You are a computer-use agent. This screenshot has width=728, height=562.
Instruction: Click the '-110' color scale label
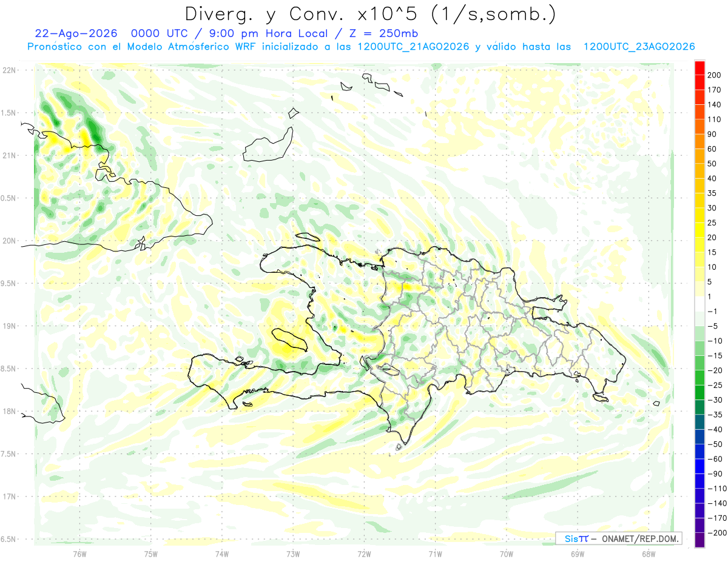717,489
